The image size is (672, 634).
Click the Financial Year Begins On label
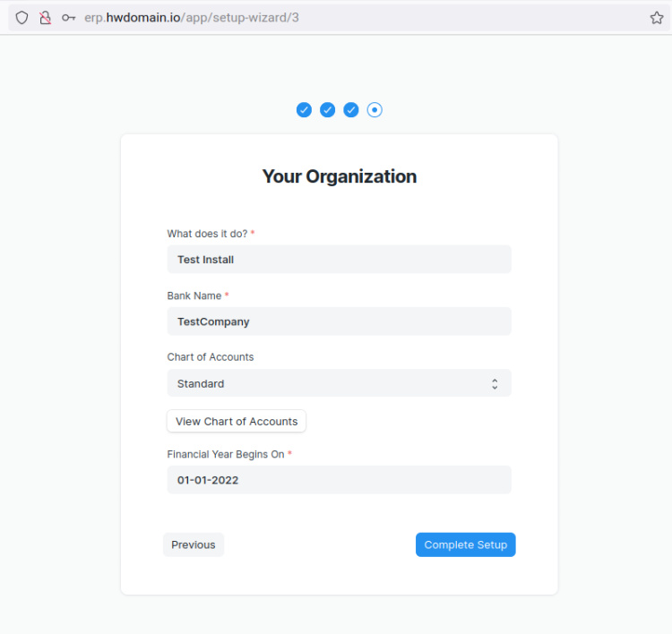226,454
